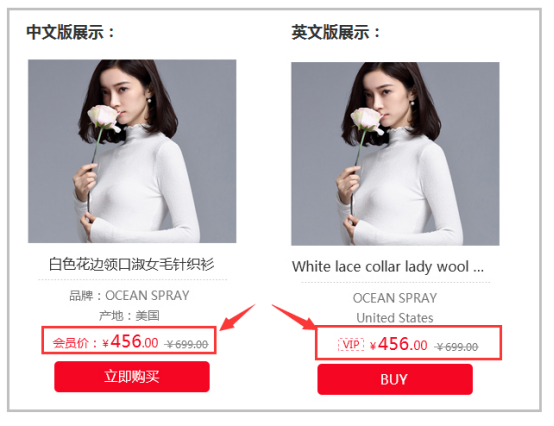Image resolution: width=554 pixels, height=426 pixels.
Task: Click the right red arrow annotation
Action: (x=294, y=317)
